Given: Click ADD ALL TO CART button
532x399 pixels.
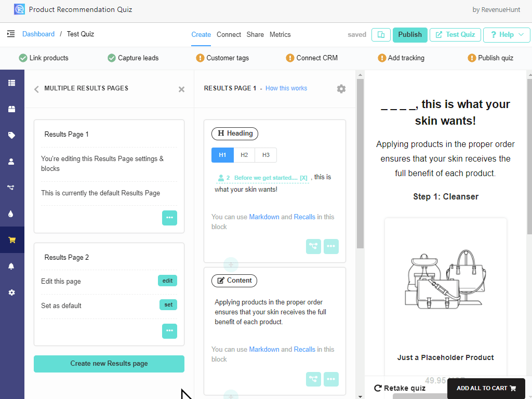Looking at the screenshot, I should 486,389.
